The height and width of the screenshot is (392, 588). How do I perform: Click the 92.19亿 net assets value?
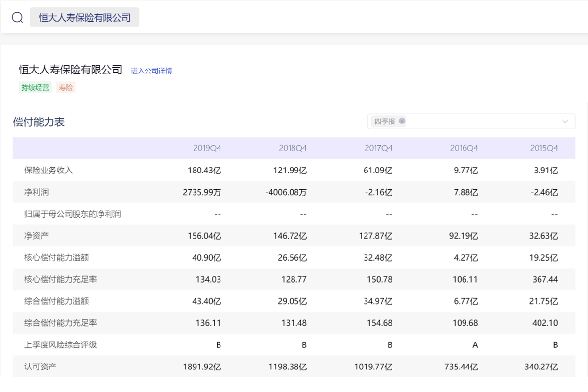(x=464, y=236)
